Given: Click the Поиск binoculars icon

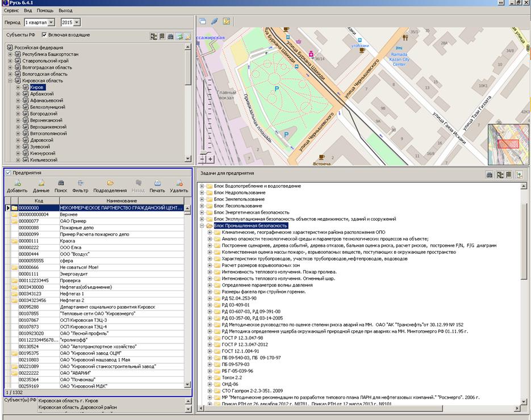Looking at the screenshot, I should pyautogui.click(x=61, y=183).
